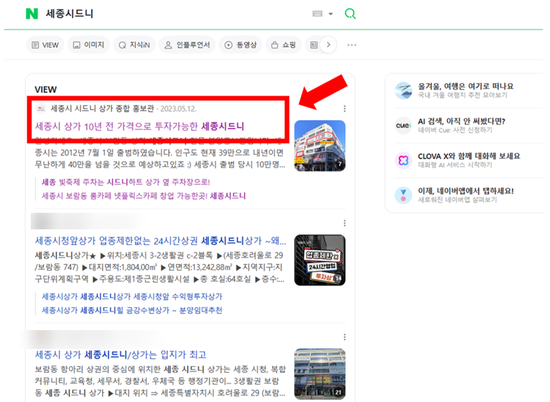The height and width of the screenshot is (402, 550).
Task: Switch to the 쇼핑 tab
Action: (283, 45)
